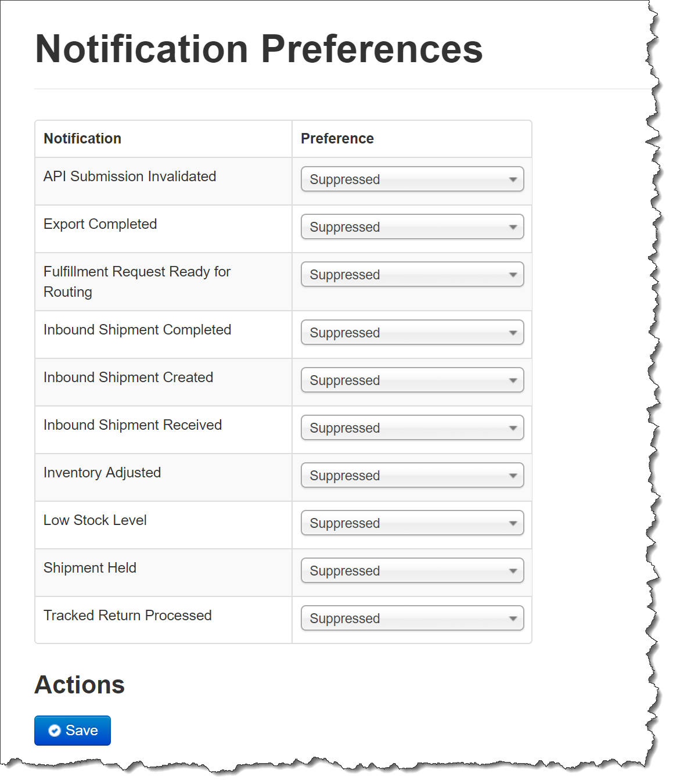Click the arrow on the Inventory Adjusted dropdown
Screen dimensions: 673x784
(513, 476)
